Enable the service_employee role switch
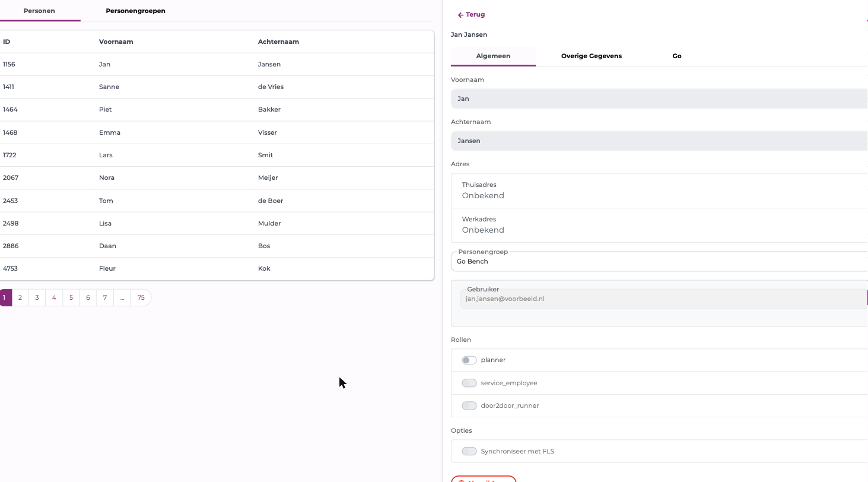This screenshot has height=482, width=868. pos(469,383)
